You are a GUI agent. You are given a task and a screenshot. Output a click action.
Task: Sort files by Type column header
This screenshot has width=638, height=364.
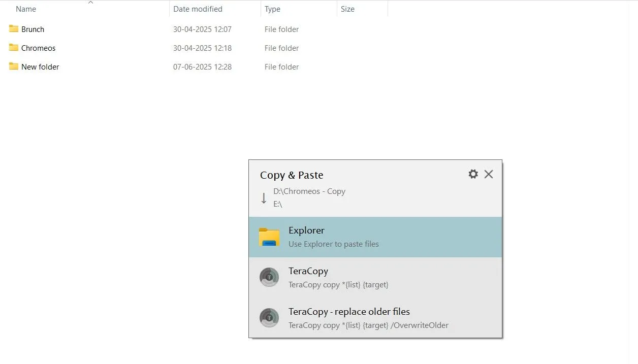pyautogui.click(x=272, y=9)
